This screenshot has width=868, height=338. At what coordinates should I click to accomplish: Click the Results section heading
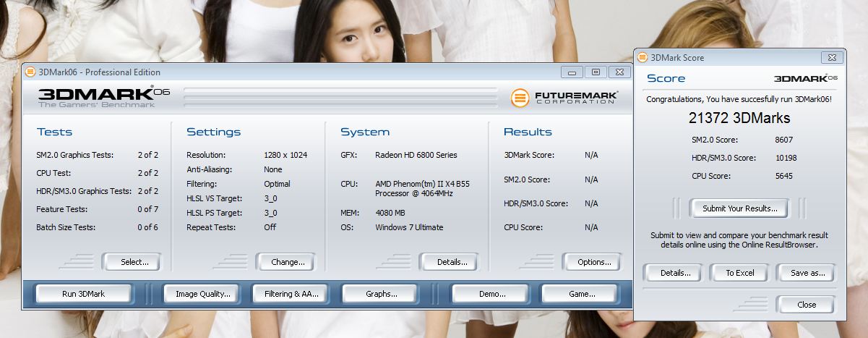[528, 132]
